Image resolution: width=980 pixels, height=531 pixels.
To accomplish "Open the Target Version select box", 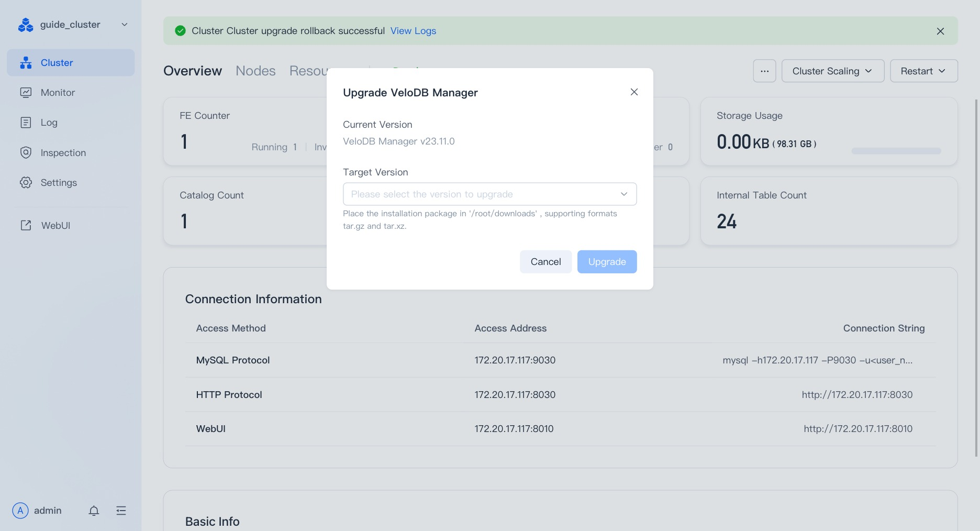I will [x=489, y=194].
